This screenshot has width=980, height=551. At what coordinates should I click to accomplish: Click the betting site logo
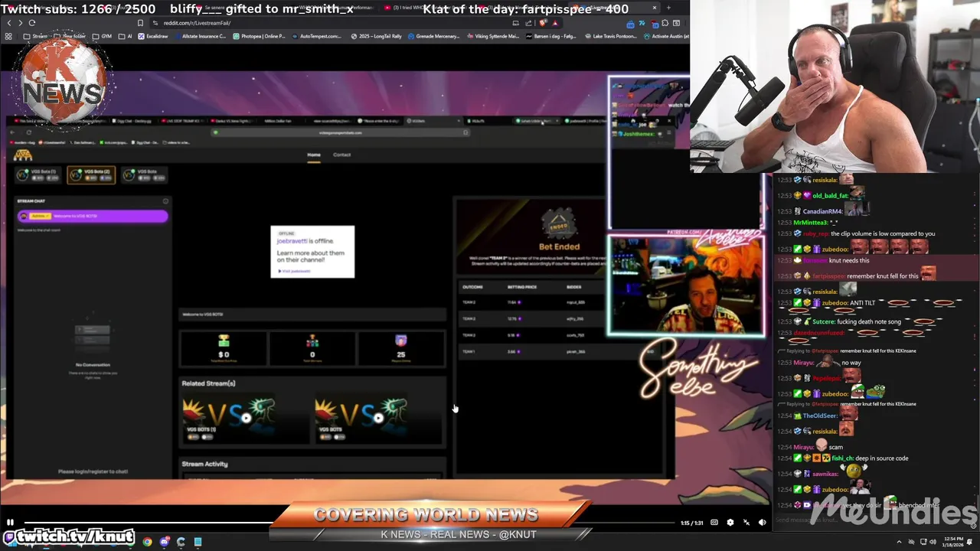pyautogui.click(x=23, y=155)
